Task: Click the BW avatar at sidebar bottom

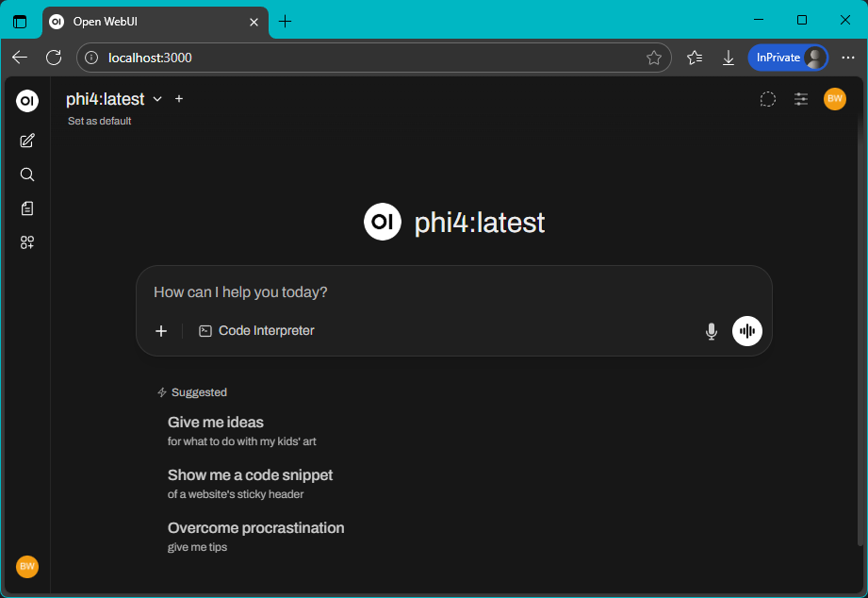Action: point(27,567)
